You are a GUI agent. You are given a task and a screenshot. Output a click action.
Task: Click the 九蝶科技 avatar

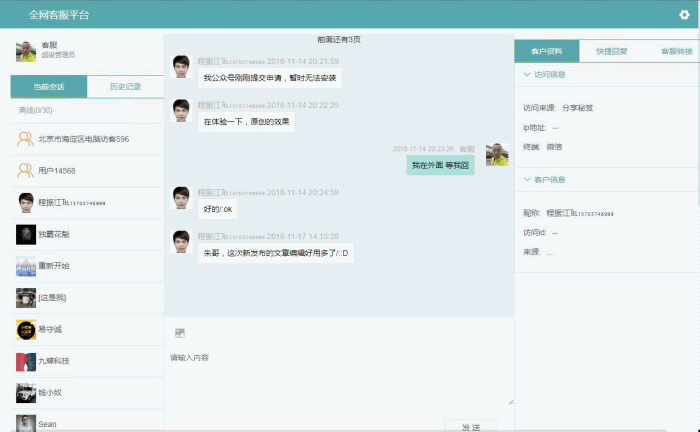tap(26, 361)
